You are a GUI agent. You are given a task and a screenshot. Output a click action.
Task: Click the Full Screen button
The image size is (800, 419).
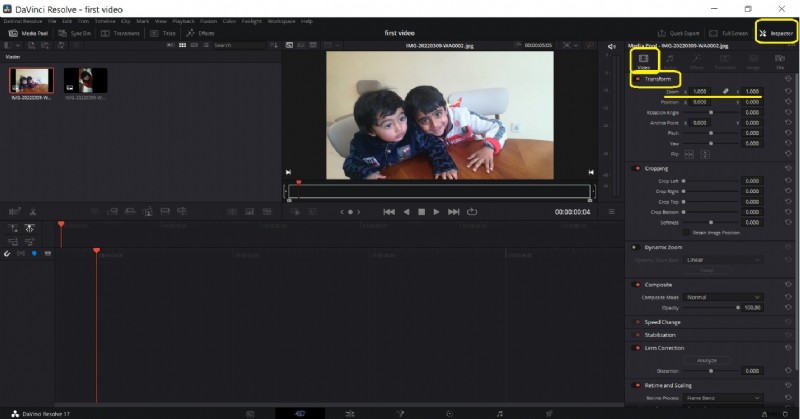pyautogui.click(x=728, y=33)
